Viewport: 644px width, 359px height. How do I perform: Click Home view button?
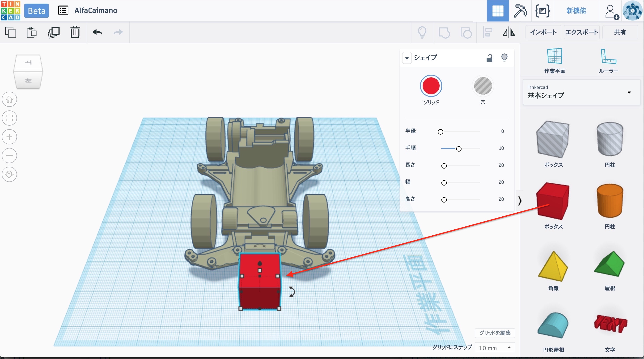tap(9, 99)
